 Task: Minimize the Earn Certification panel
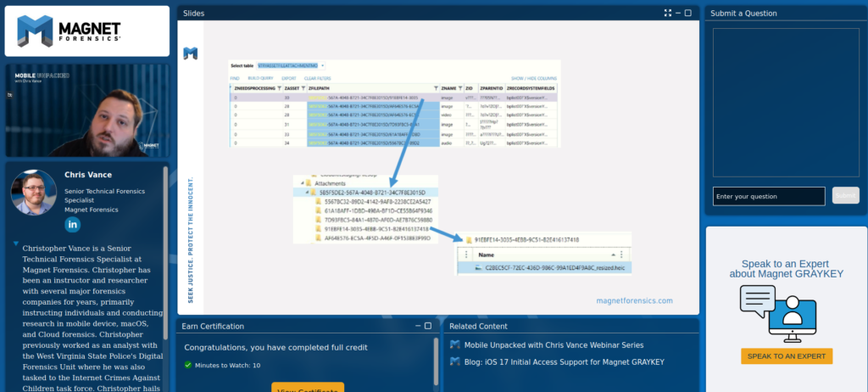tap(419, 328)
